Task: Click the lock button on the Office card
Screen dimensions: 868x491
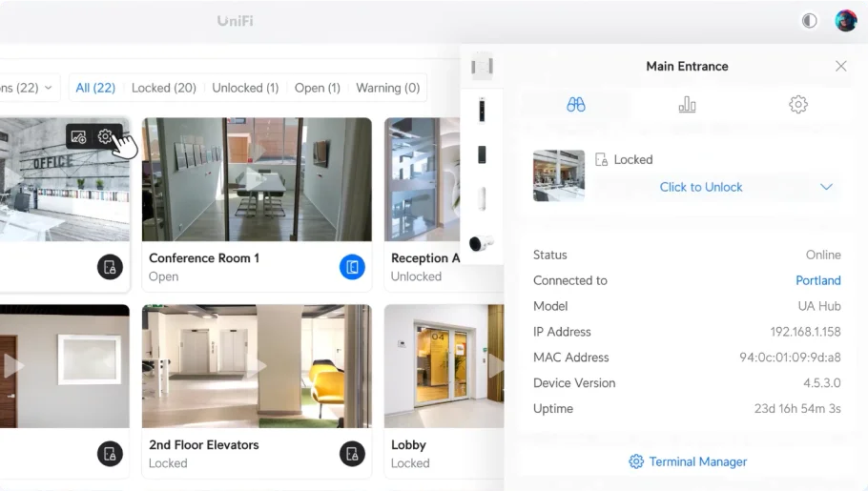Action: (110, 267)
